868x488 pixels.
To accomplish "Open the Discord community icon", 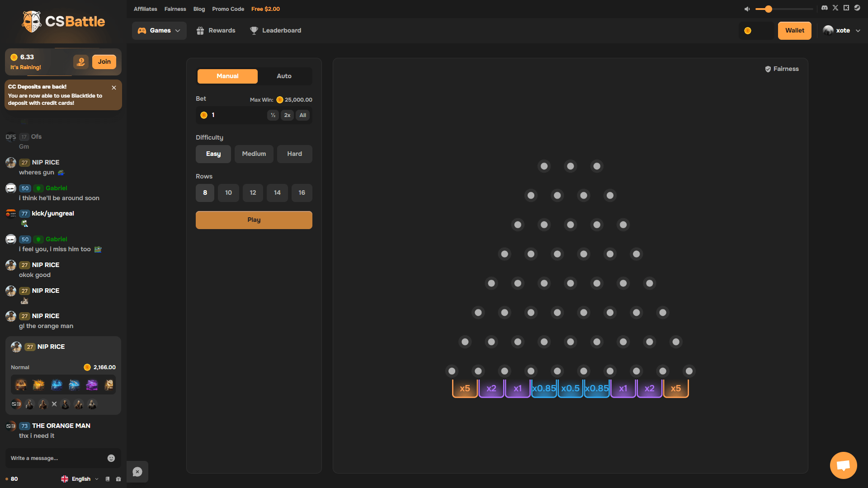I will click(x=824, y=8).
